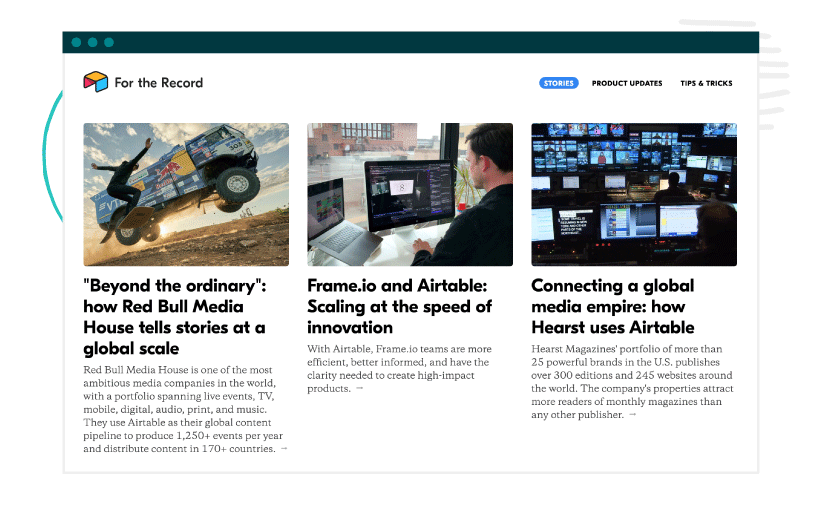Click the arrow after '170+ countries.'
The image size is (820, 509).
(x=284, y=449)
